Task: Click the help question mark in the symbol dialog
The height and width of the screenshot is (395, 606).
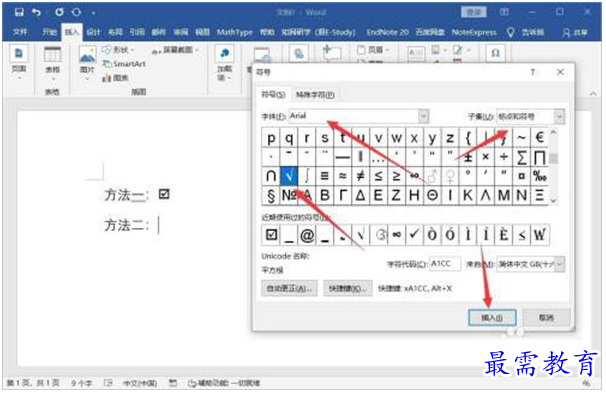Action: pos(533,72)
